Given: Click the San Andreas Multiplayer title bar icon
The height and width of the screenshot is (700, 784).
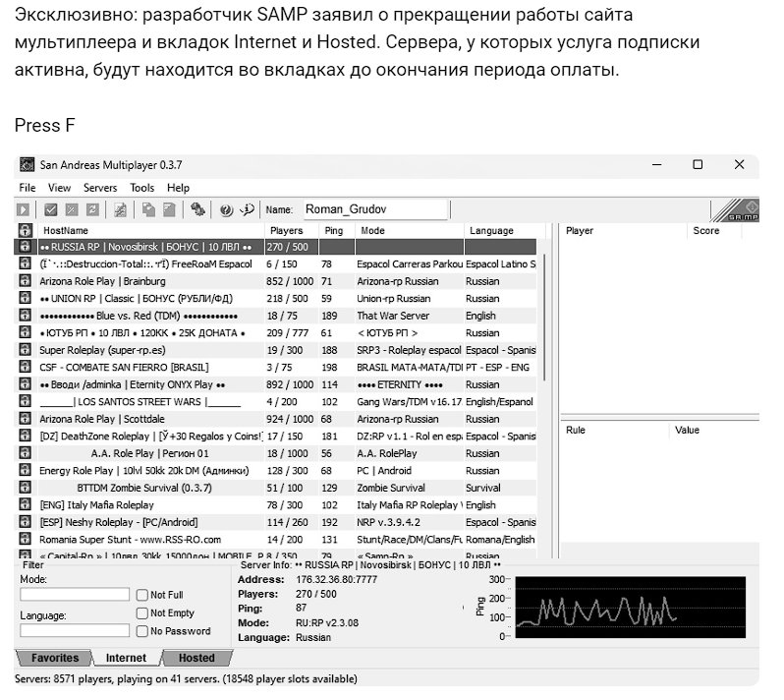Looking at the screenshot, I should click(27, 164).
